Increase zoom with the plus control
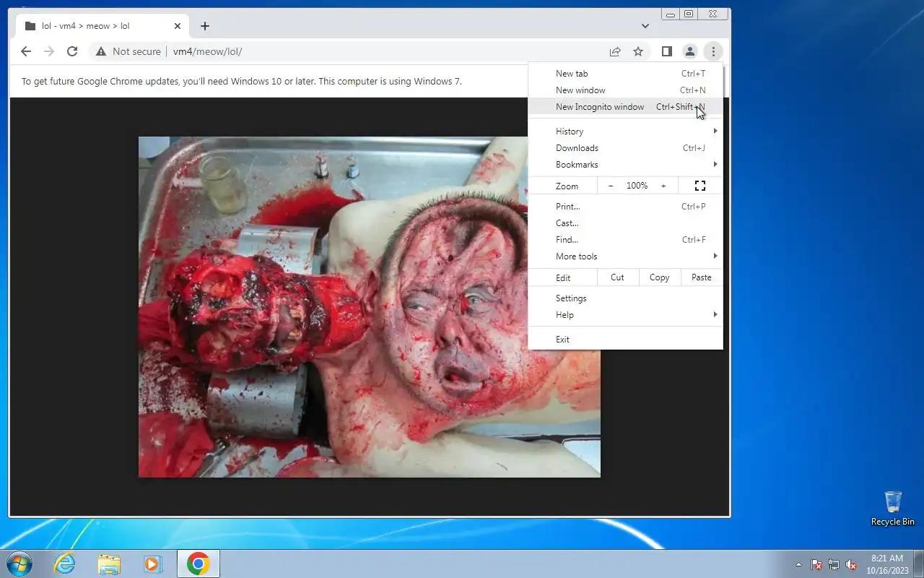This screenshot has width=924, height=578. tap(663, 186)
